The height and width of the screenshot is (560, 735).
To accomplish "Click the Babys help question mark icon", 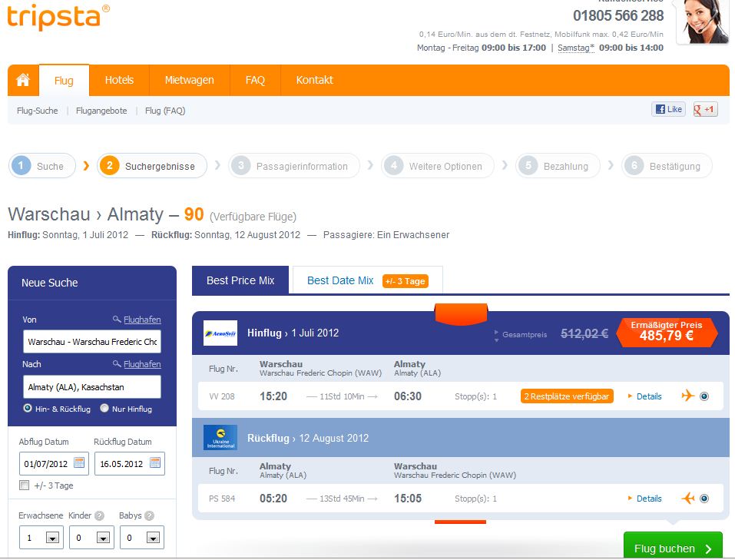I will click(x=149, y=515).
